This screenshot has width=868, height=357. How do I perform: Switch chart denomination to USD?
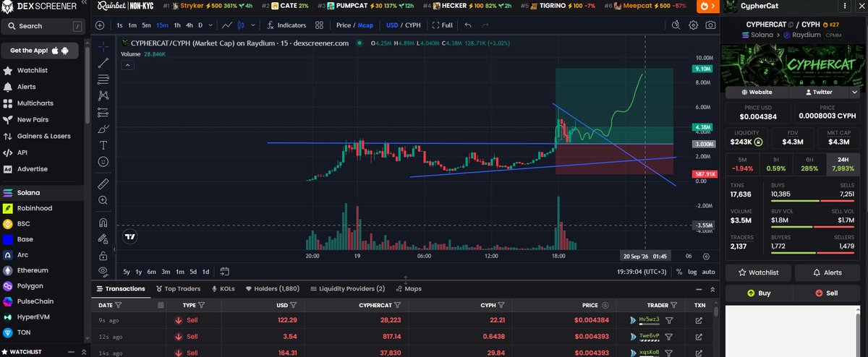pyautogui.click(x=393, y=25)
